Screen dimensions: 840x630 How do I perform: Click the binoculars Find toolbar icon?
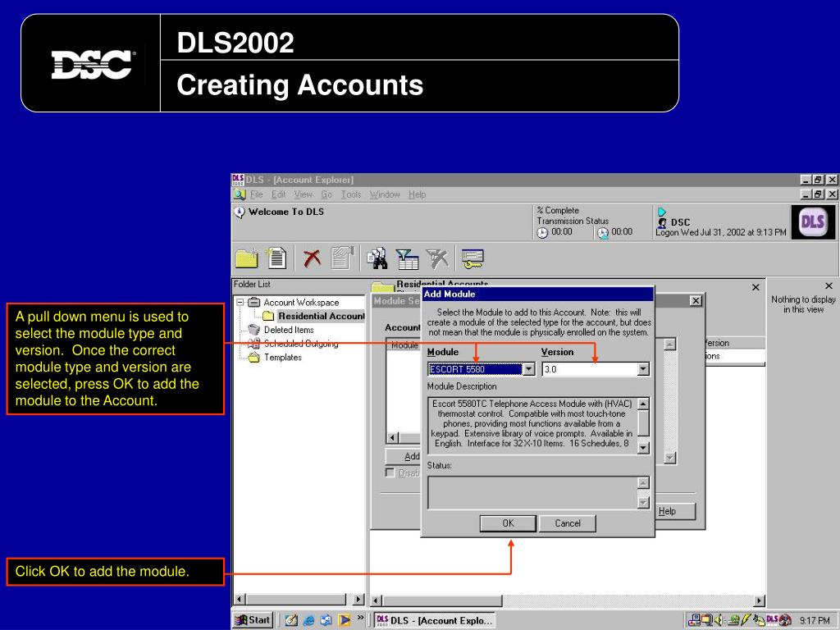click(x=377, y=258)
